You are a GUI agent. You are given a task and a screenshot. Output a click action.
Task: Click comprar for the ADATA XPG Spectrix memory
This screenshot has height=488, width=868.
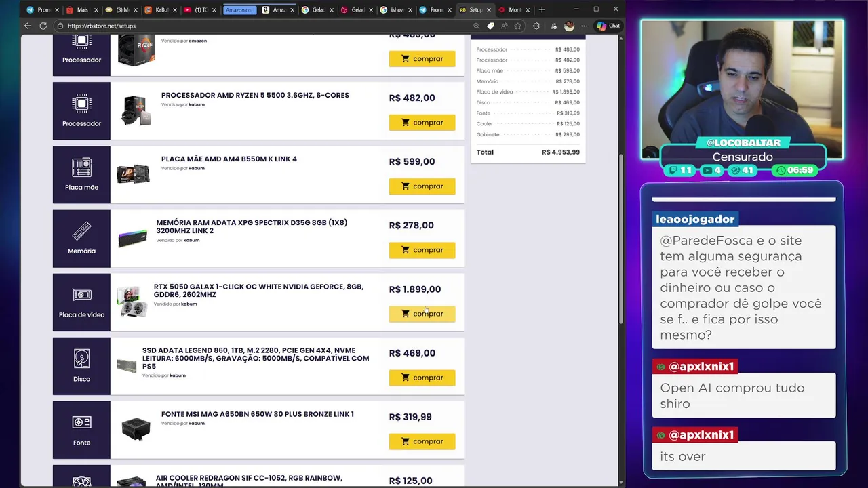tap(422, 250)
